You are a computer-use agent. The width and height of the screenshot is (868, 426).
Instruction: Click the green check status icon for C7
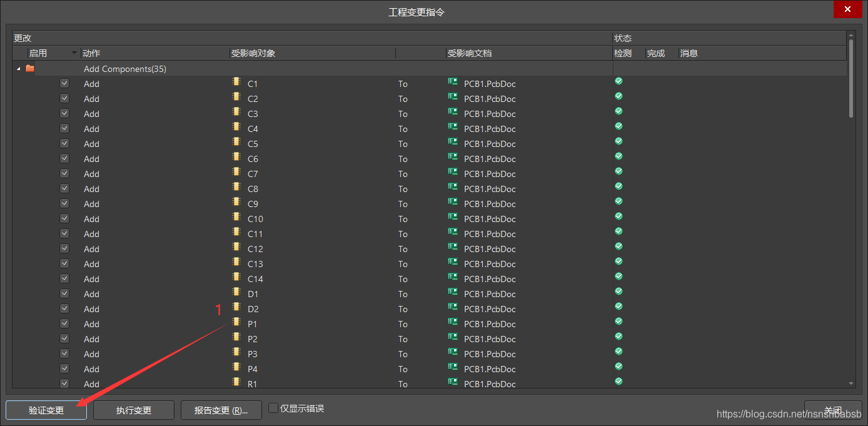point(618,171)
